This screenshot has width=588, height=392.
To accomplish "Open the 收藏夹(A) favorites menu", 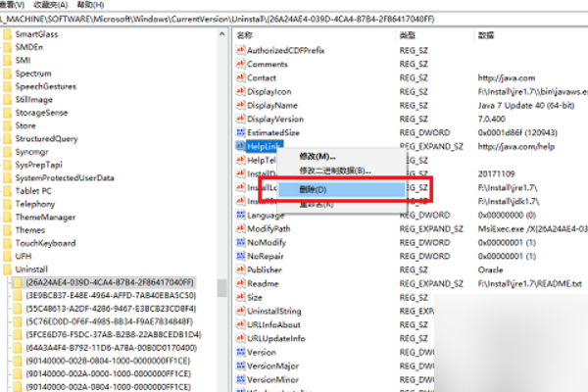I will click(51, 5).
